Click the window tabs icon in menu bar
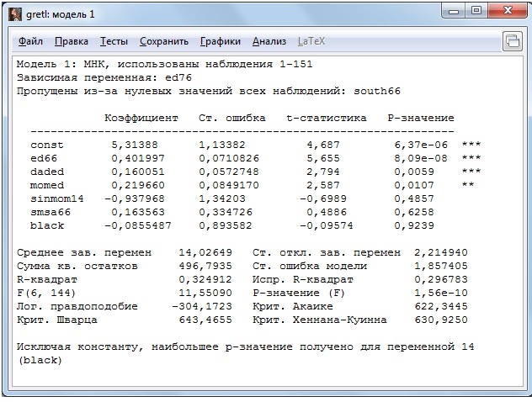Screen dimensions: 532x402 tap(512, 41)
